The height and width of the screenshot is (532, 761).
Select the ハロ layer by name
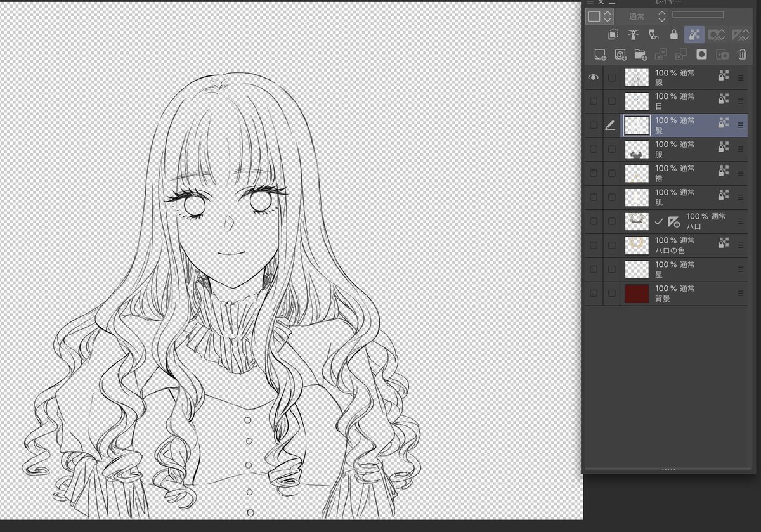coord(694,226)
